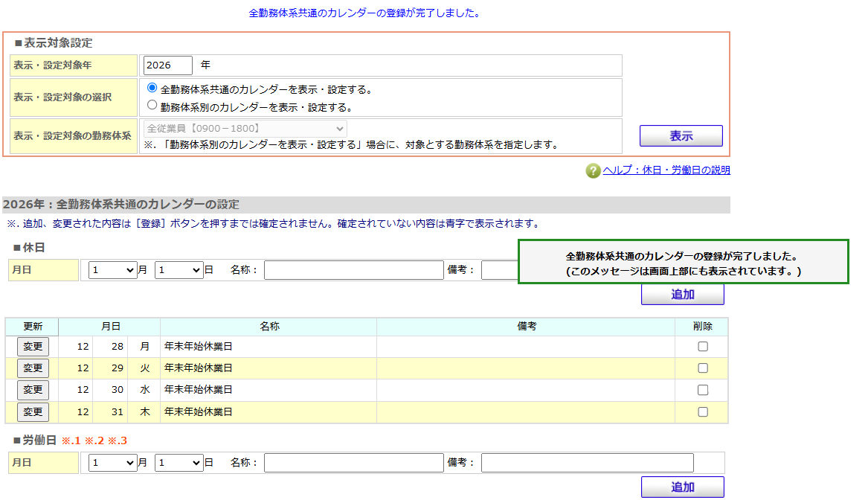Check the 削除 box for 12/29 row
This screenshot has width=868, height=500.
coord(703,368)
